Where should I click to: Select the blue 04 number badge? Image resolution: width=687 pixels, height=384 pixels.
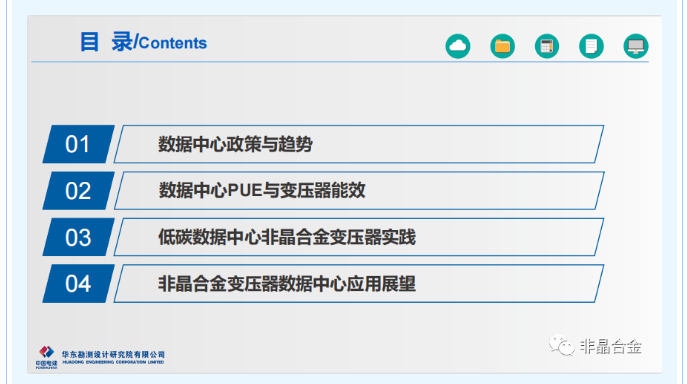click(x=78, y=284)
